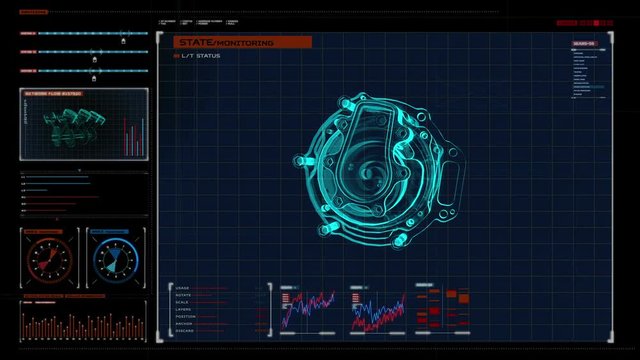The height and width of the screenshot is (360, 640).
Task: Click the red circular gauge dial
Action: coord(49,261)
